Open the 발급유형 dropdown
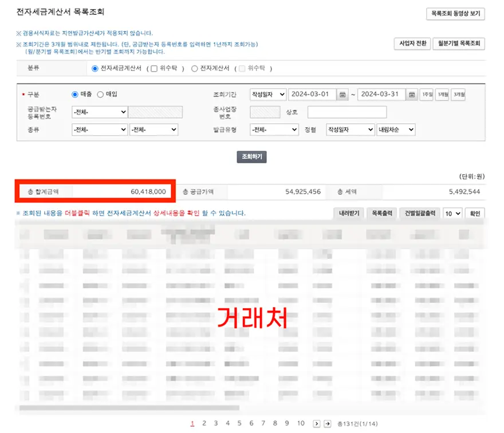Image resolution: width=504 pixels, height=433 pixels. (x=274, y=130)
